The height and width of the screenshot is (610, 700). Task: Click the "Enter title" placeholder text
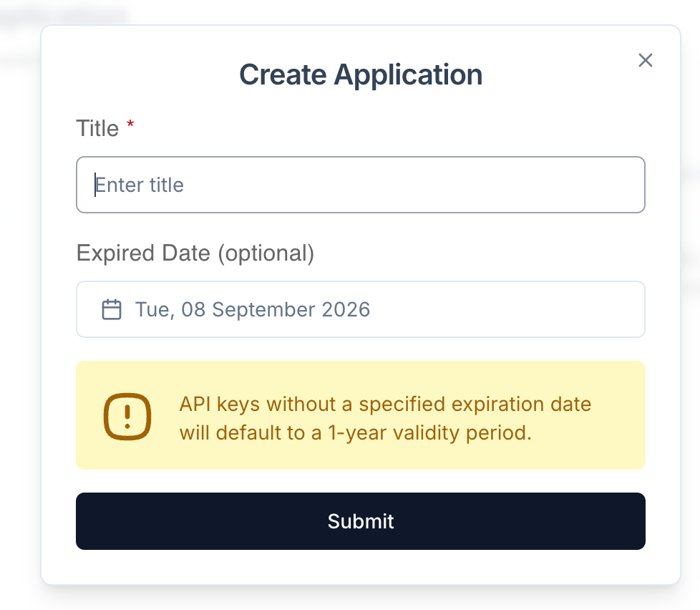click(140, 185)
